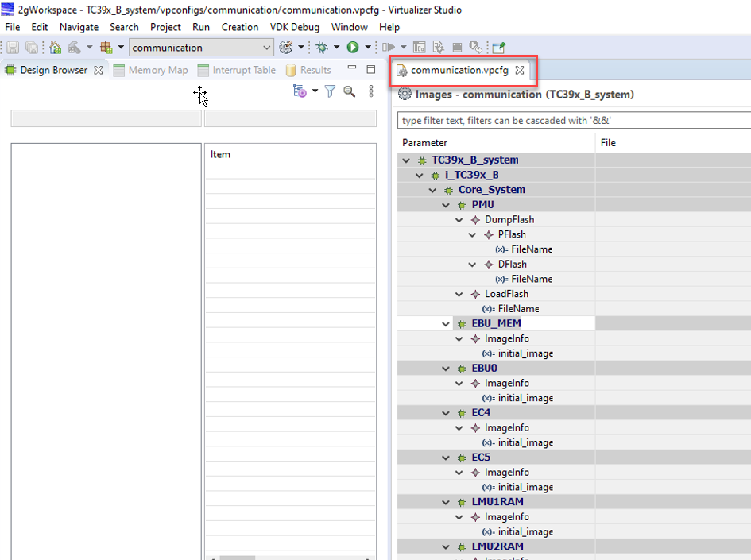This screenshot has width=751, height=560.
Task: Click the Debug bug icon in toolbar
Action: point(322,48)
